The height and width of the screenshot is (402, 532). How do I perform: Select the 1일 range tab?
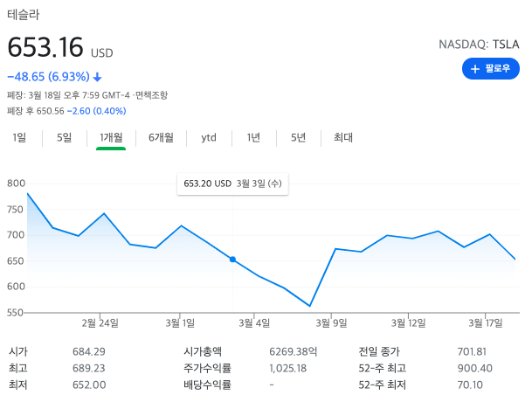[19, 137]
